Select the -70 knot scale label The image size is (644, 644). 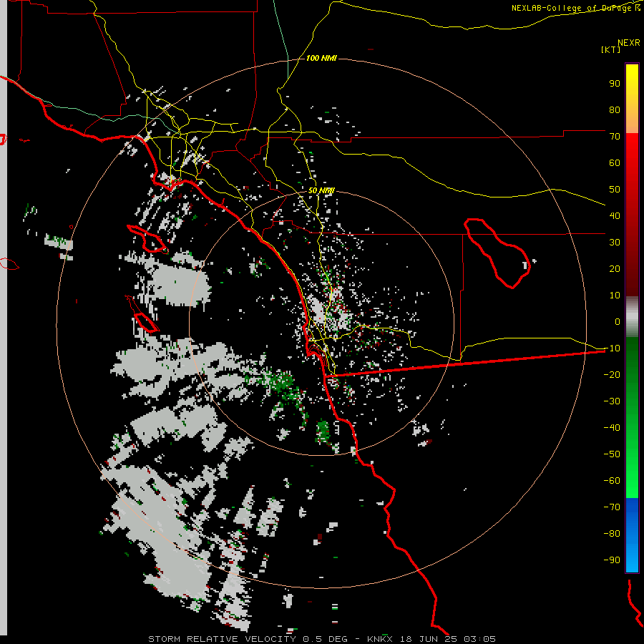point(612,507)
